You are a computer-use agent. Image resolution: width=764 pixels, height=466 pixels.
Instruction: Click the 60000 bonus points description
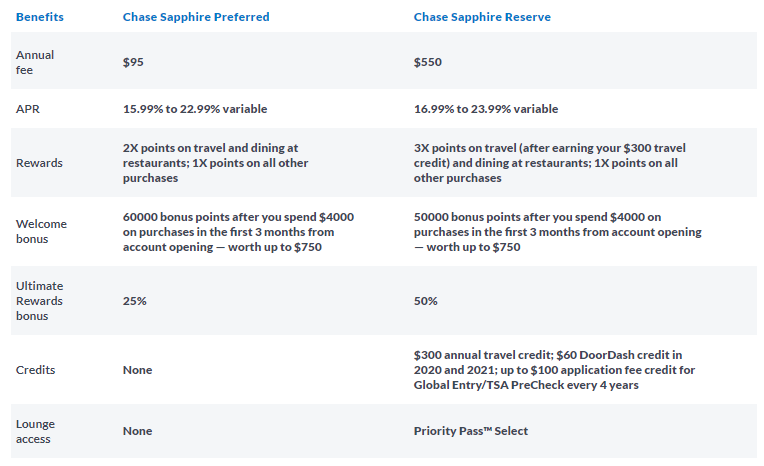[238, 232]
